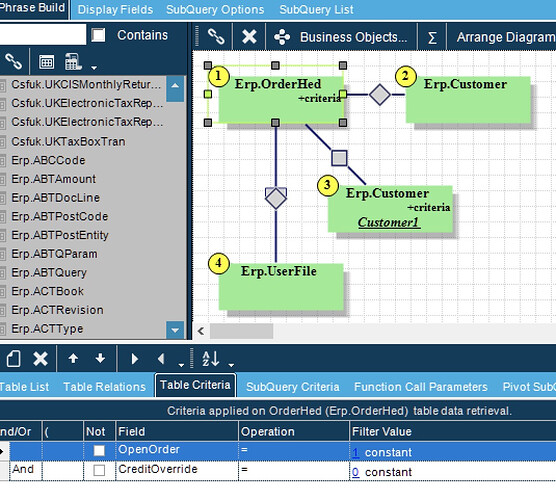
Task: Click the new criteria page icon
Action: pos(13,359)
